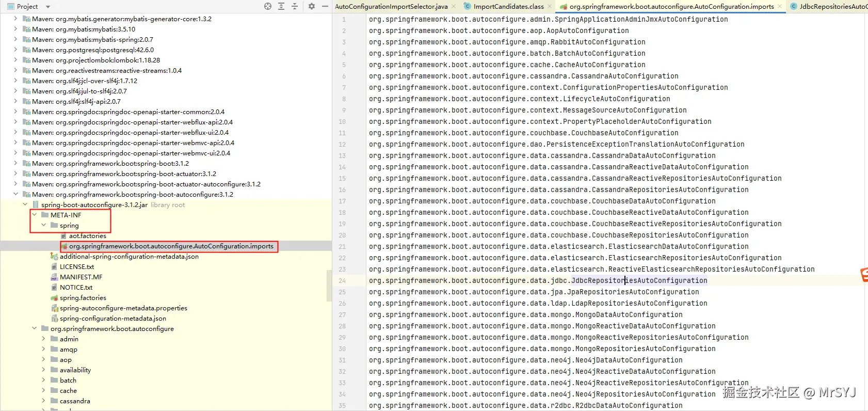Open Project panel settings gear
Screen dimensions: 868x411
coord(312,6)
